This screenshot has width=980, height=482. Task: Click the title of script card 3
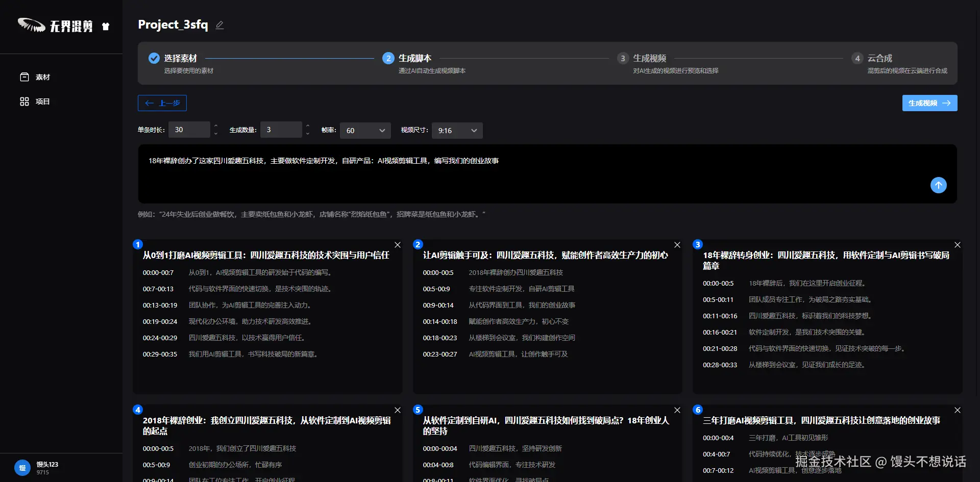826,261
